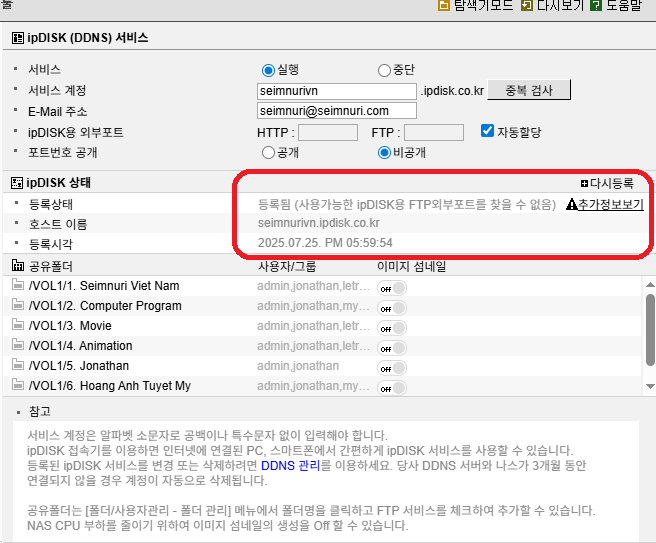This screenshot has width=656, height=543.
Task: Click folder icon for /VOL1/5. Jonathan
Action: point(18,365)
